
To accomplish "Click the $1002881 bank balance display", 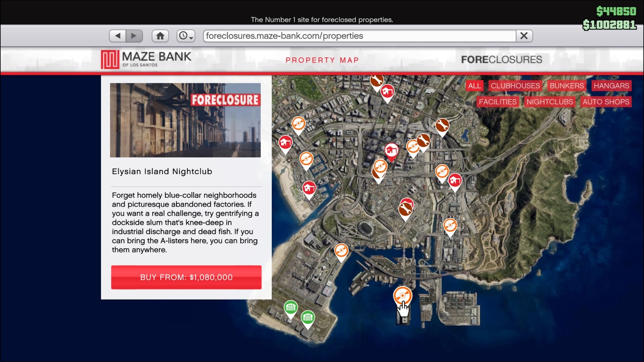I will tap(609, 25).
